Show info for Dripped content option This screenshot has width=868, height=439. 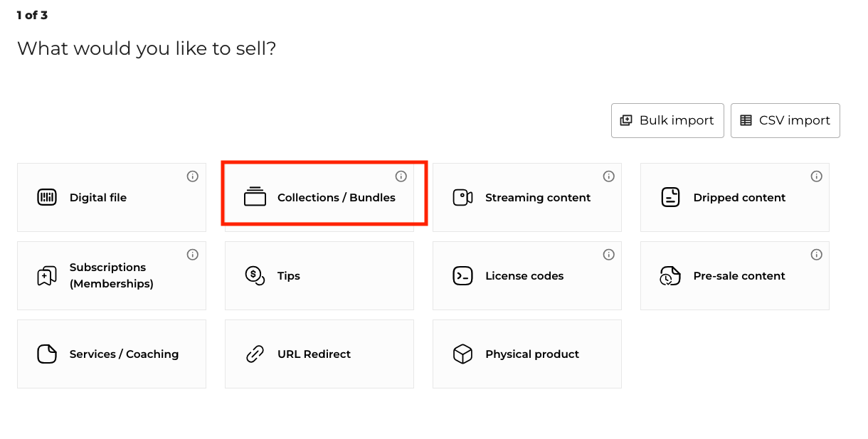click(x=816, y=176)
